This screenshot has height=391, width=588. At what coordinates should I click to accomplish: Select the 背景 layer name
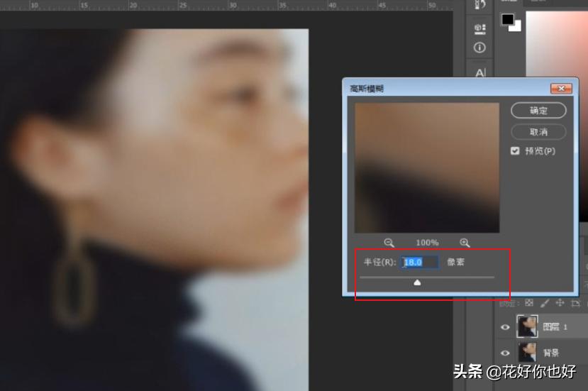(551, 353)
